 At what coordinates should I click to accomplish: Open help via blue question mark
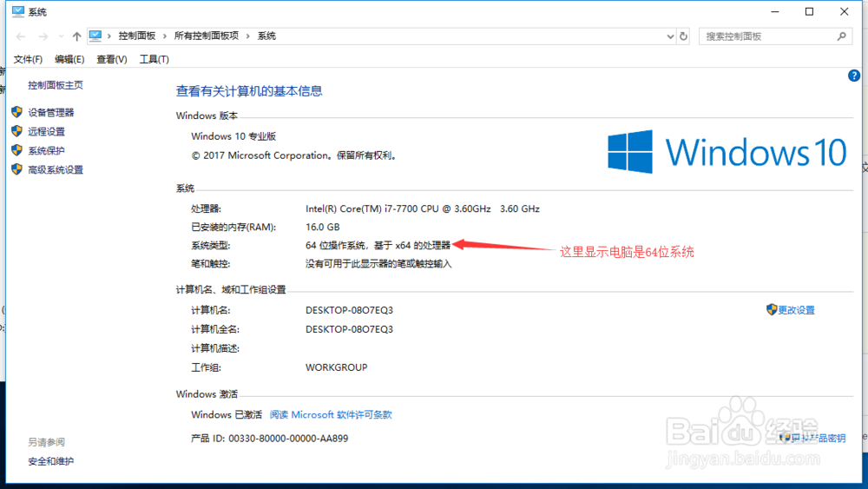click(x=853, y=76)
